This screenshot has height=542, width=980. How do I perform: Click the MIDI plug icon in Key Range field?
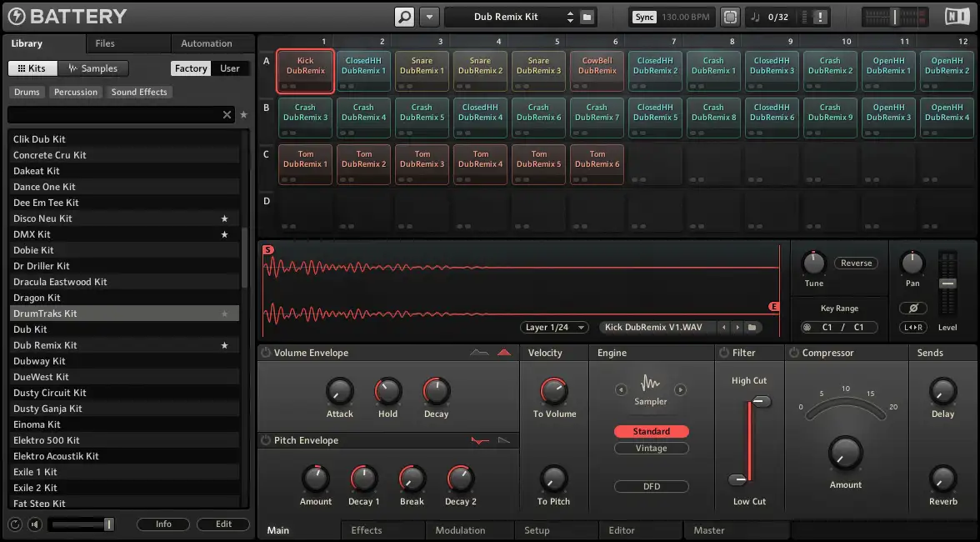[807, 327]
